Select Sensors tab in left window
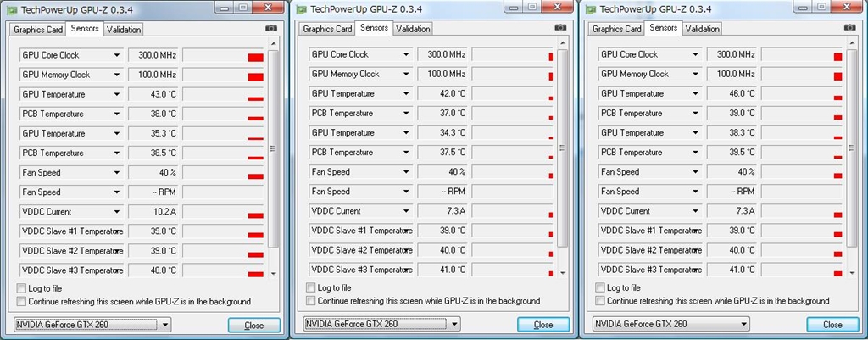The width and height of the screenshot is (868, 340). 85,28
